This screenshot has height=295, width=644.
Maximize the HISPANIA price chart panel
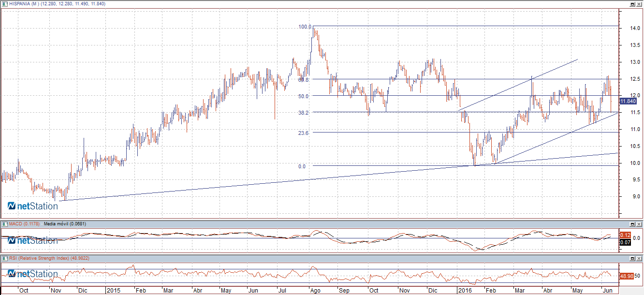pyautogui.click(x=632, y=4)
